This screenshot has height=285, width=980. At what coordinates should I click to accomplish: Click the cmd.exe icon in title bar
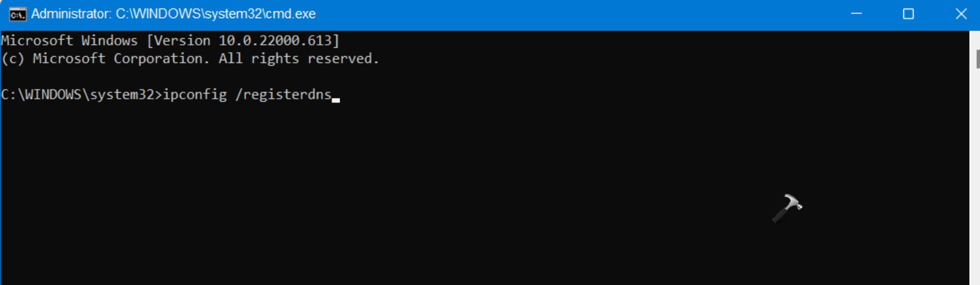[17, 14]
